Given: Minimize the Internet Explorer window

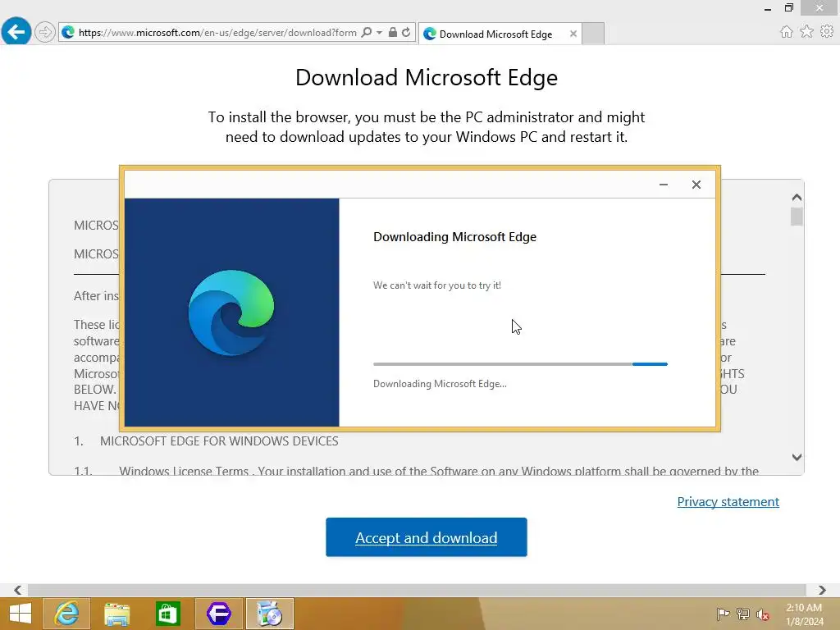Looking at the screenshot, I should (768, 8).
